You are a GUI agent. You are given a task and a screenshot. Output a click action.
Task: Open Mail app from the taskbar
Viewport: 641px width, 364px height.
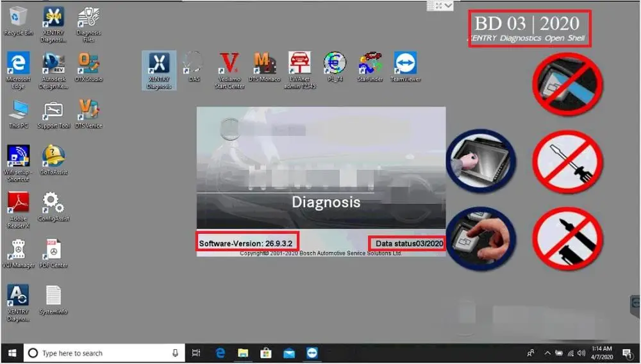click(x=289, y=353)
